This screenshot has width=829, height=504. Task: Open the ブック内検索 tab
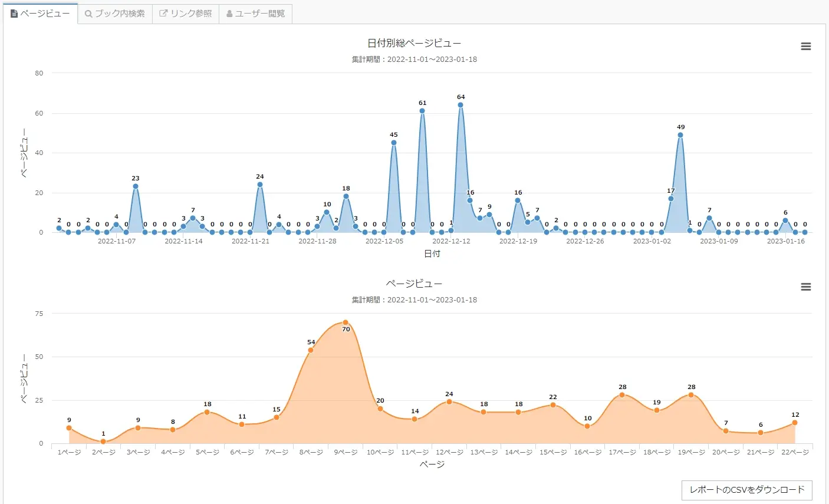115,14
